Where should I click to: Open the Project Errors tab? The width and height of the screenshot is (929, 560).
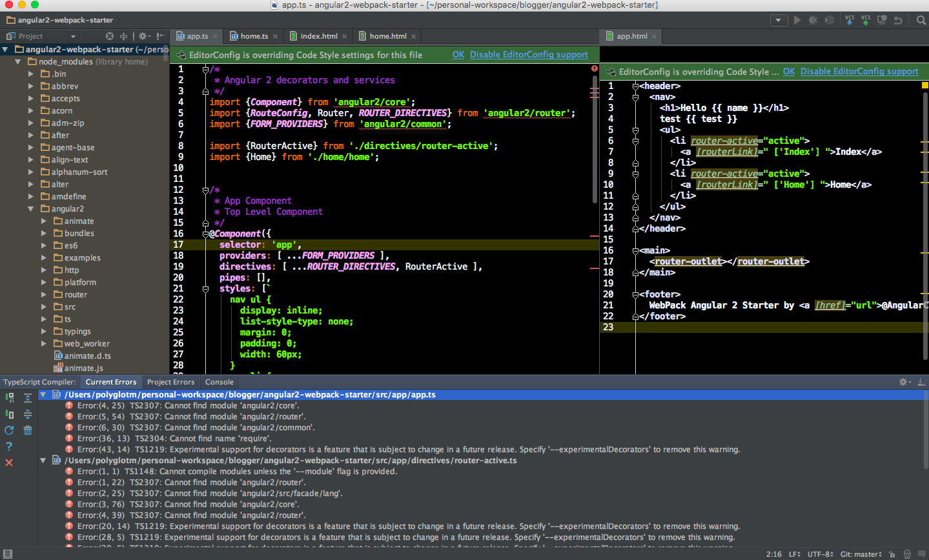[170, 382]
